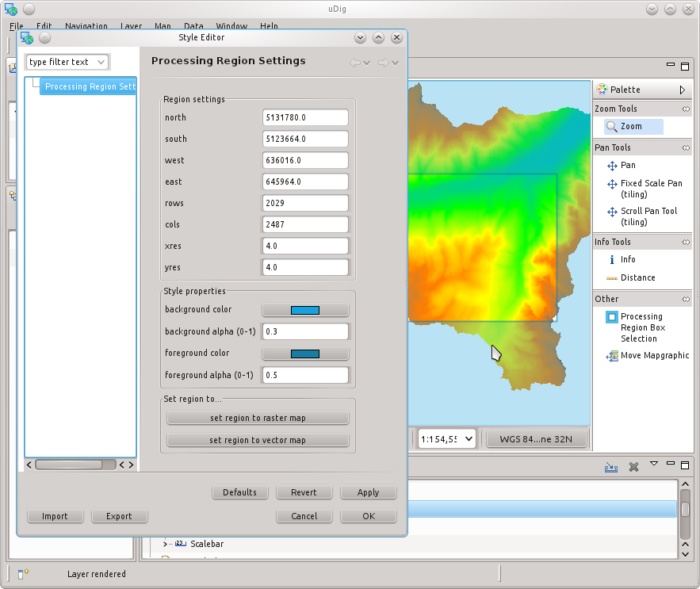
Task: Click the tree panel horizontal scrollbar thumb
Action: [69, 465]
